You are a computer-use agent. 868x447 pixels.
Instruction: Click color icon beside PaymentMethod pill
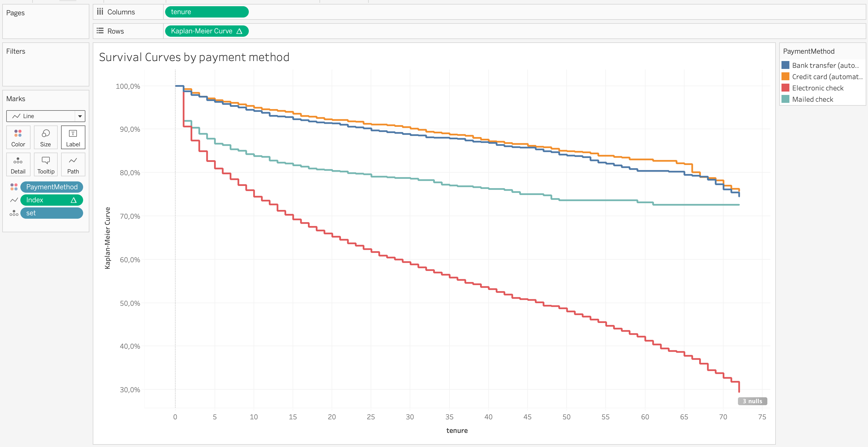14,187
